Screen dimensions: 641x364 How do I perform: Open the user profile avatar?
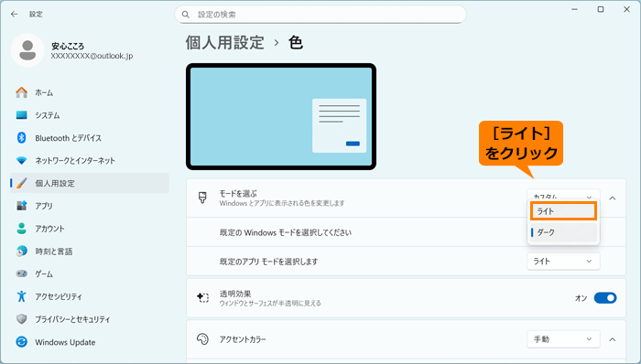tap(27, 50)
